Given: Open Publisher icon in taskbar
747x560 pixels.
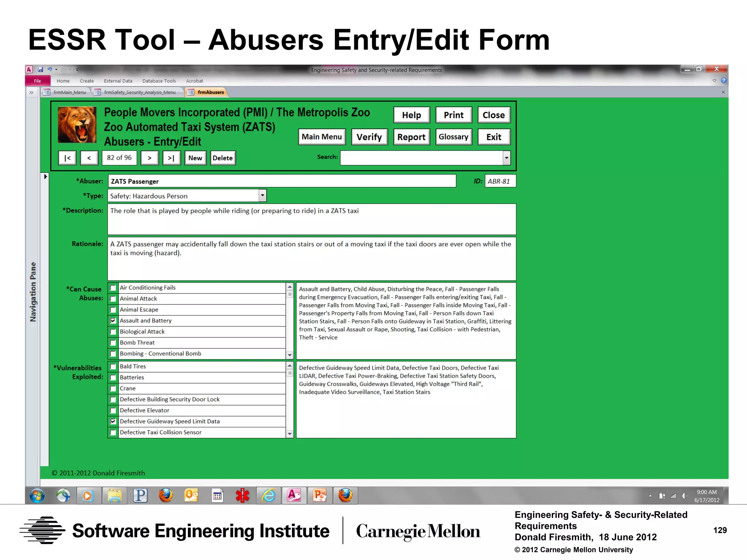Looking at the screenshot, I should pyautogui.click(x=140, y=495).
